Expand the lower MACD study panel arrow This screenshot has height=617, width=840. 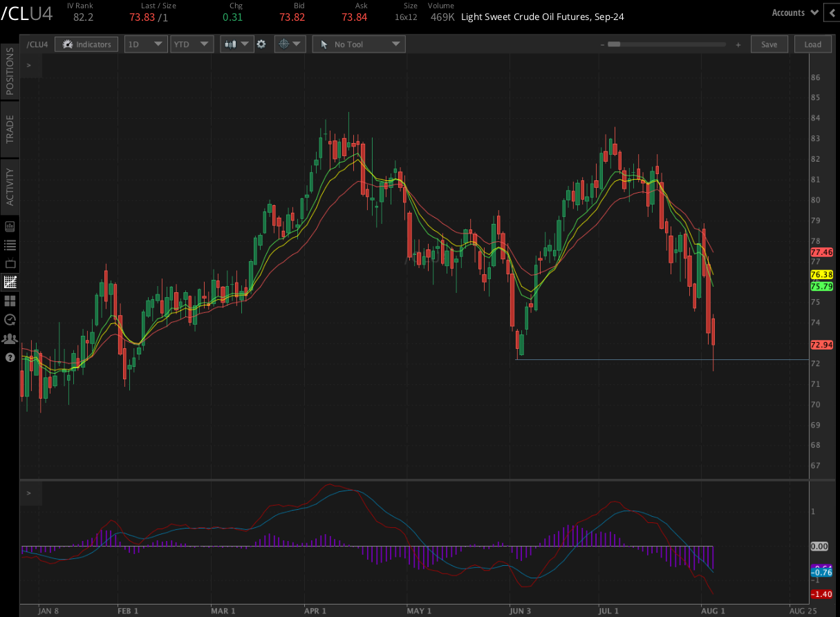point(29,493)
